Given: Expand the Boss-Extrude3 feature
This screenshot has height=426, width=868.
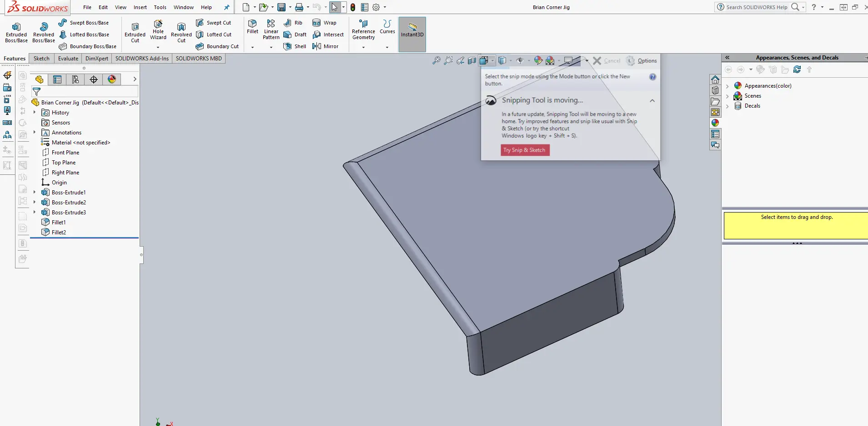Looking at the screenshot, I should click(35, 212).
